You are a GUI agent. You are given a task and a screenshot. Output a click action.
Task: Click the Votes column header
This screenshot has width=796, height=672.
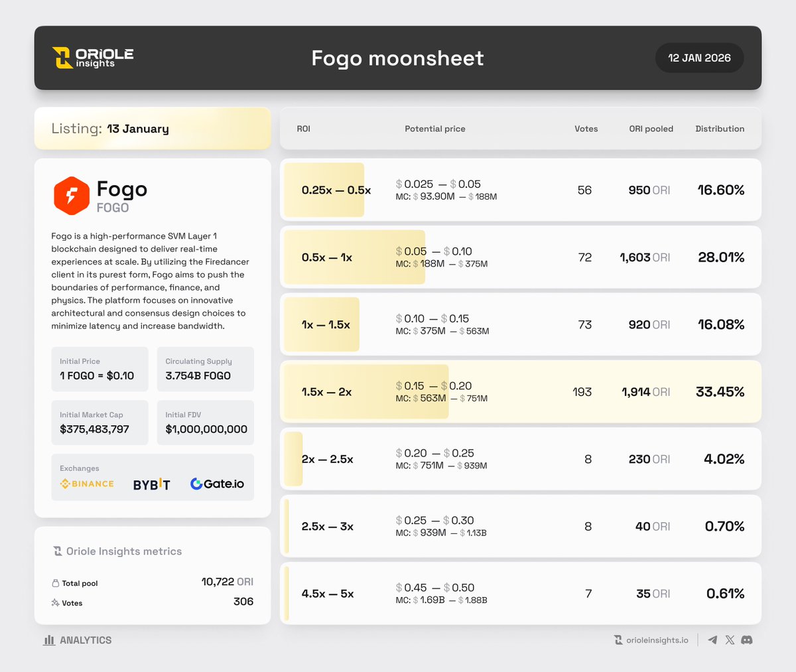pos(586,129)
